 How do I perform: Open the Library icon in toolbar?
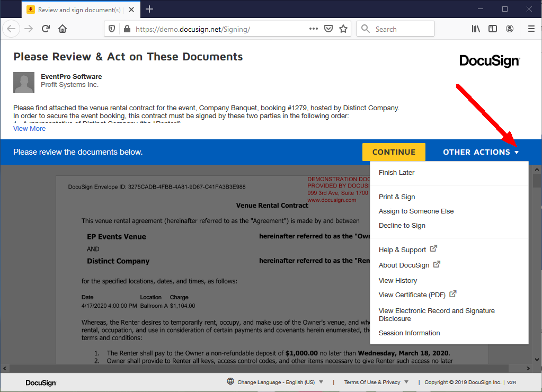476,29
